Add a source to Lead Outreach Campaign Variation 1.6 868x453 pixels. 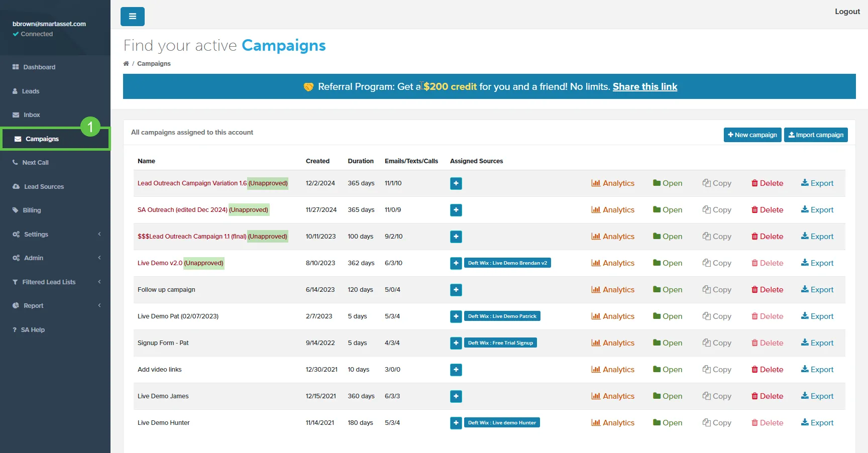[x=456, y=183]
